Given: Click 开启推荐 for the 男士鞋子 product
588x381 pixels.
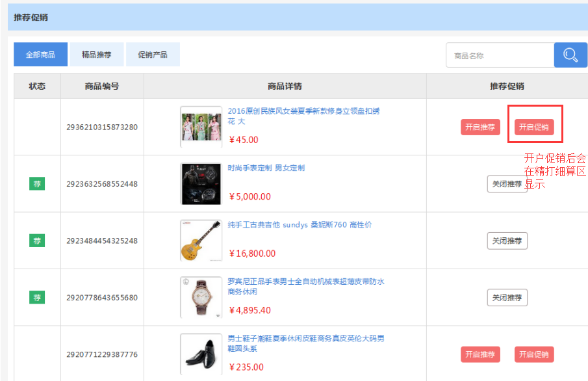Looking at the screenshot, I should coord(480,354).
